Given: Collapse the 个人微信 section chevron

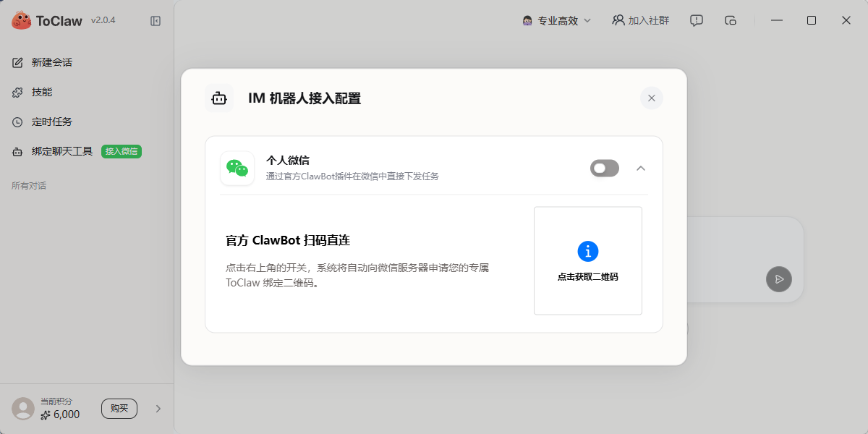Looking at the screenshot, I should [641, 168].
